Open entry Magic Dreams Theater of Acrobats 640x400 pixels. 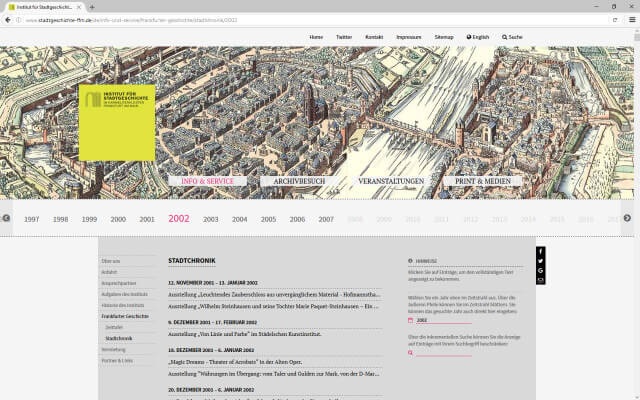[x=235, y=362]
